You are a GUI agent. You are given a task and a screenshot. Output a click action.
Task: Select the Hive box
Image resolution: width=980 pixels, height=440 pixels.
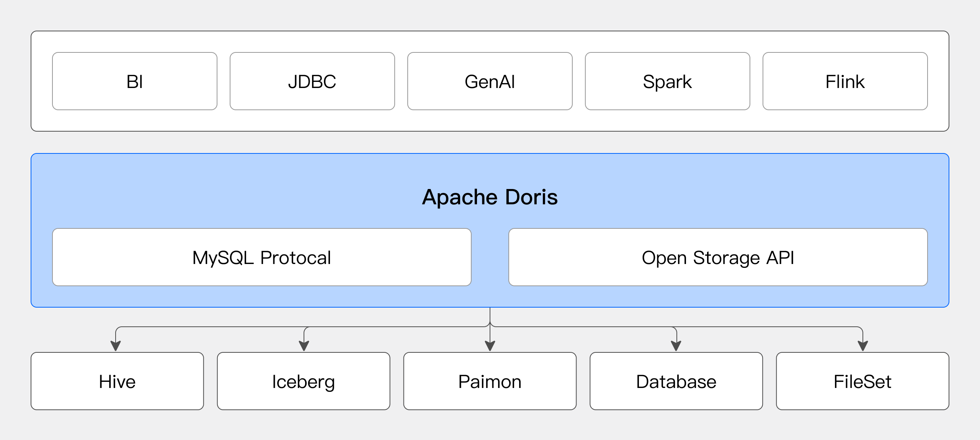point(117,381)
